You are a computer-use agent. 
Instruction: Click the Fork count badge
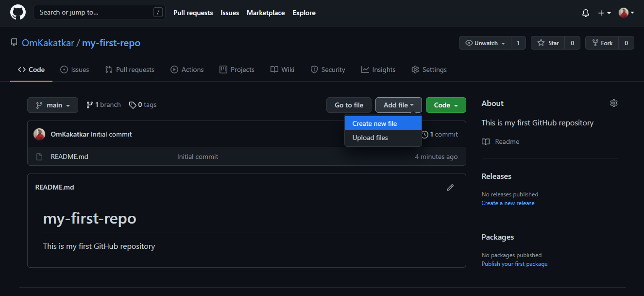[x=626, y=43]
